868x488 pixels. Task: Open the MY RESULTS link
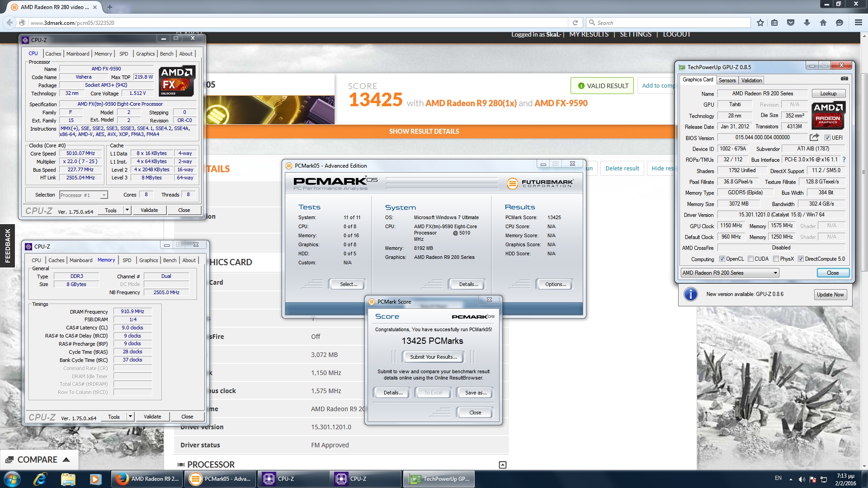click(589, 34)
